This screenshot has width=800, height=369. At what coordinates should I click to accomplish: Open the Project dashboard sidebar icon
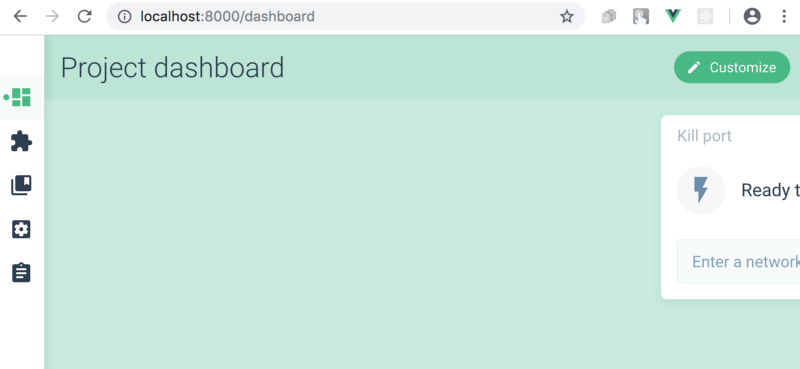21,97
